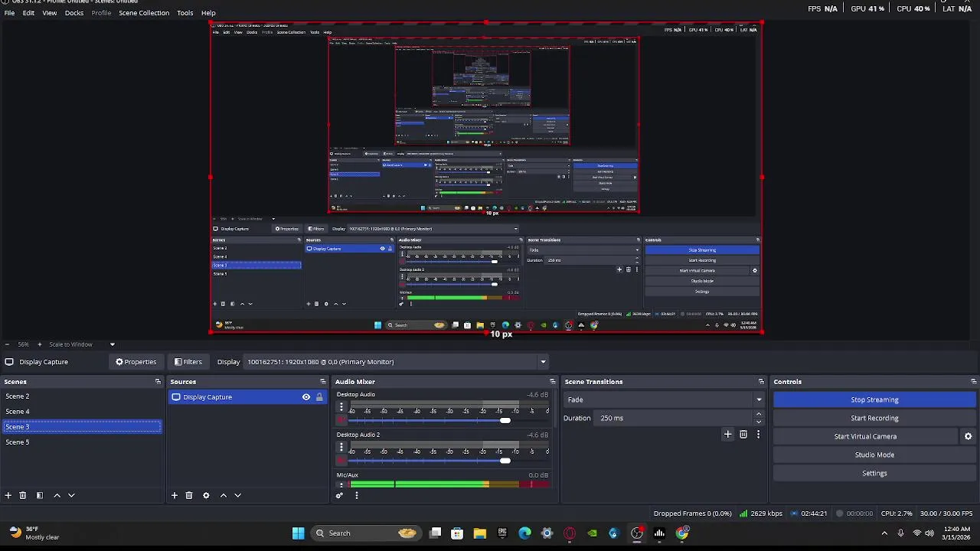Click the Duration 250 ms field

(675, 418)
